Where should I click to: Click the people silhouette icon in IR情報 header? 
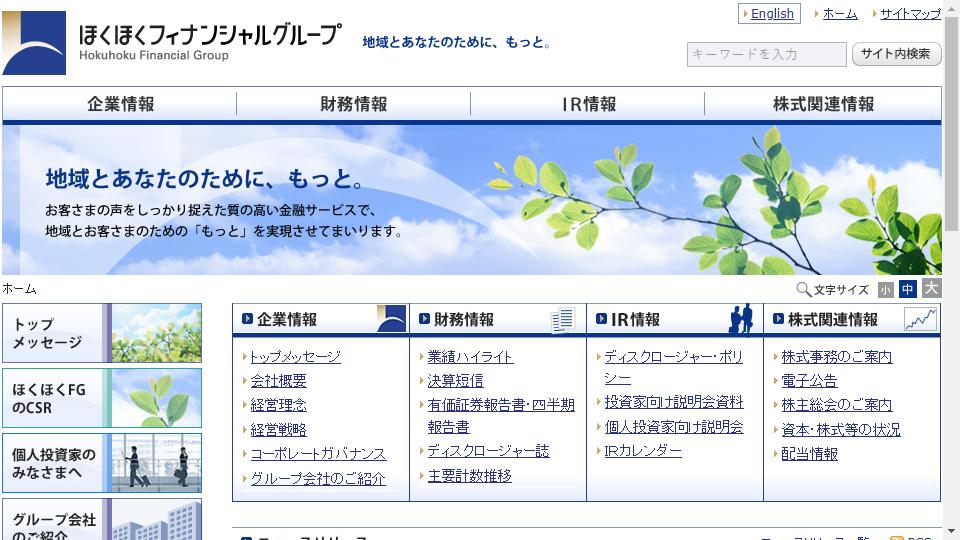pos(741,319)
